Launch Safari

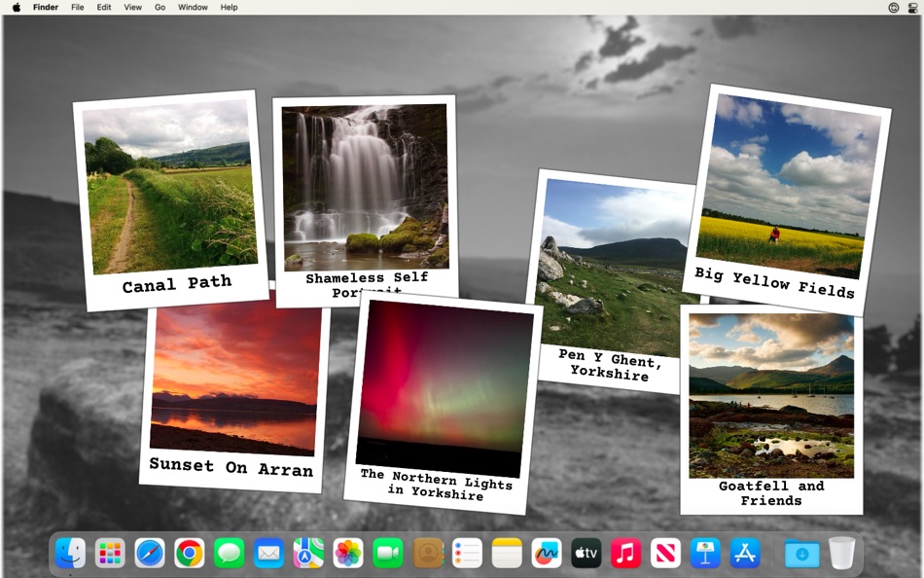[148, 553]
